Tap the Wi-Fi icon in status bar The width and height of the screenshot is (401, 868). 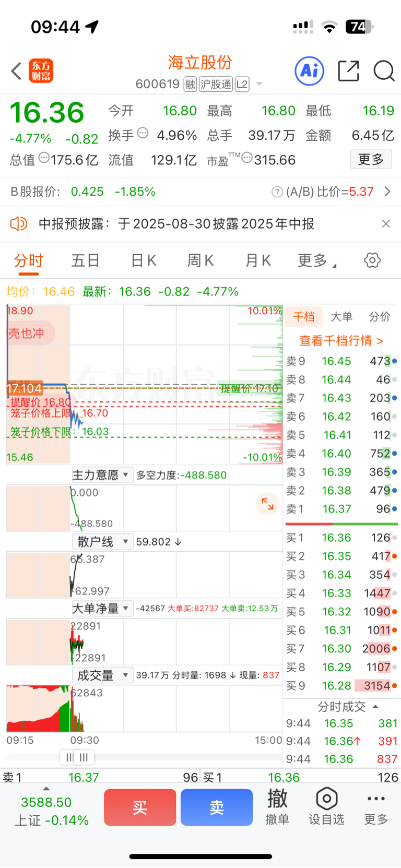(329, 27)
